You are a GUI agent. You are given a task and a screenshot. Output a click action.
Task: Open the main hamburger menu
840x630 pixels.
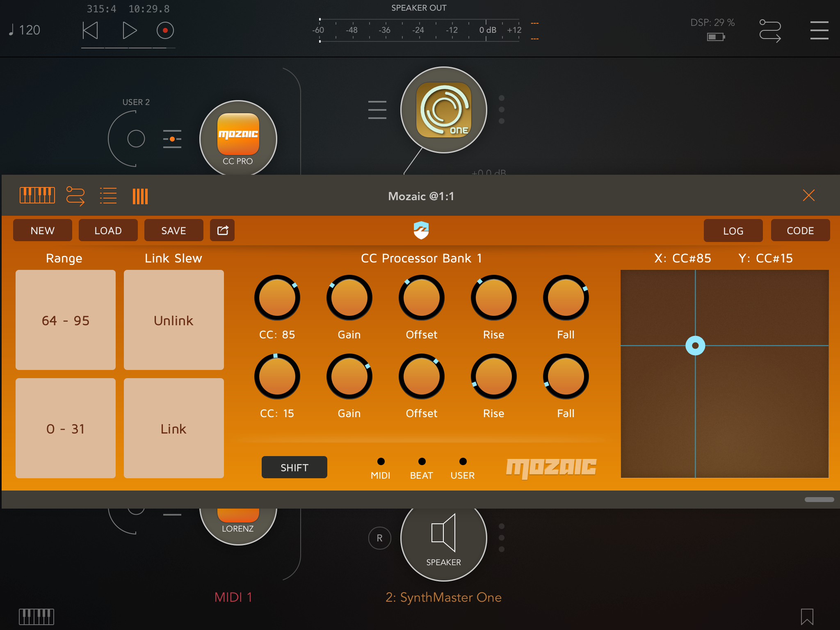tap(819, 30)
